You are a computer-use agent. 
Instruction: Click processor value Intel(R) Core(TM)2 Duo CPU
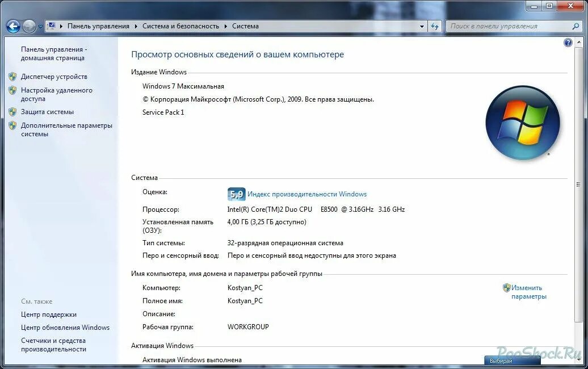[x=270, y=209]
